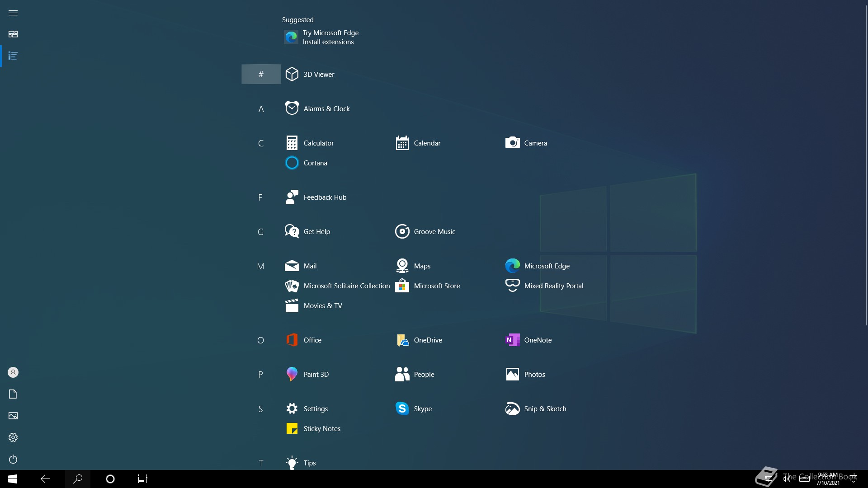
Task: Open the touch keyboard tray icon
Action: 804,479
